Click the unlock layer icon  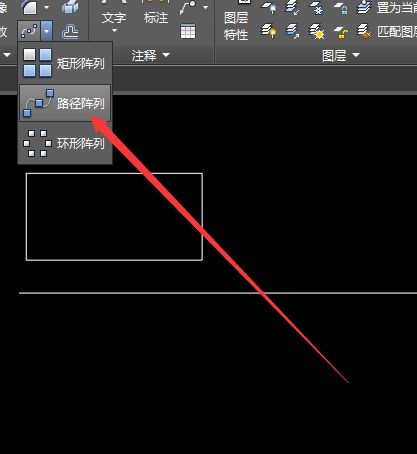(x=341, y=32)
